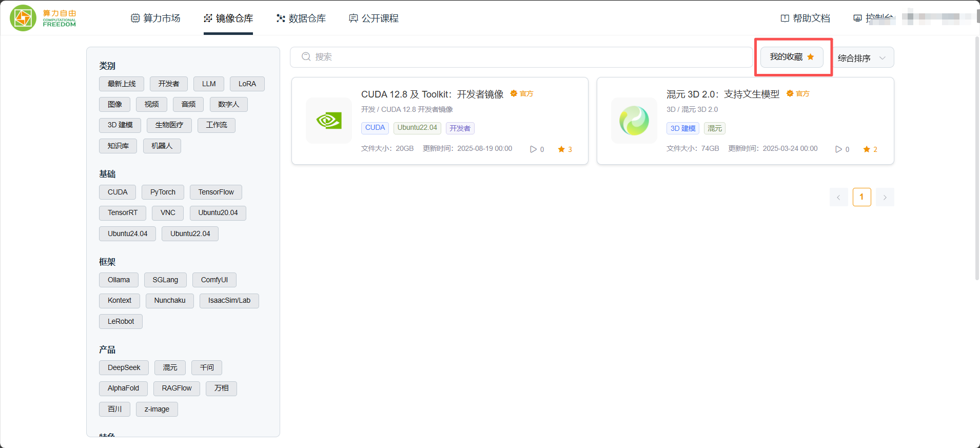Toggle the PyTorch filter tag

tap(163, 192)
